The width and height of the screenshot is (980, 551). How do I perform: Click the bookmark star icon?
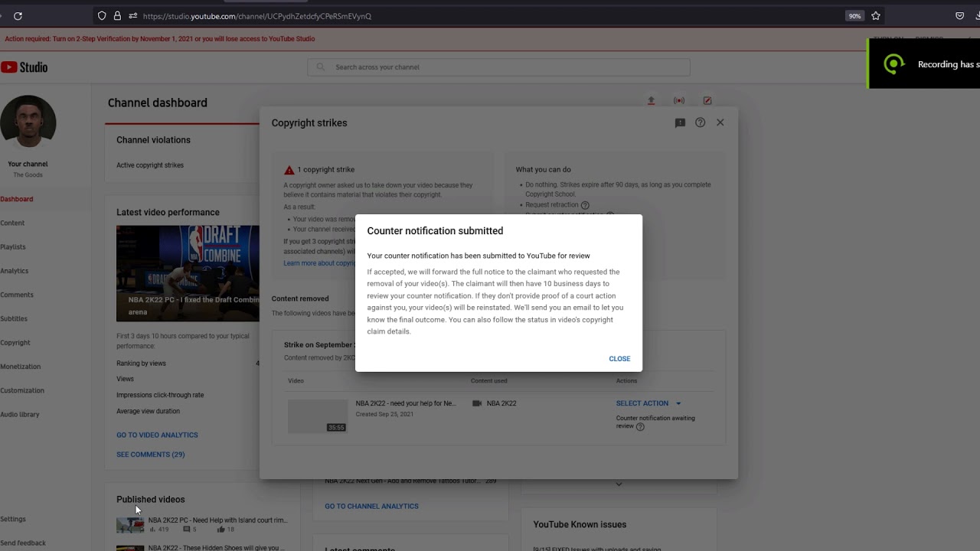pos(876,15)
